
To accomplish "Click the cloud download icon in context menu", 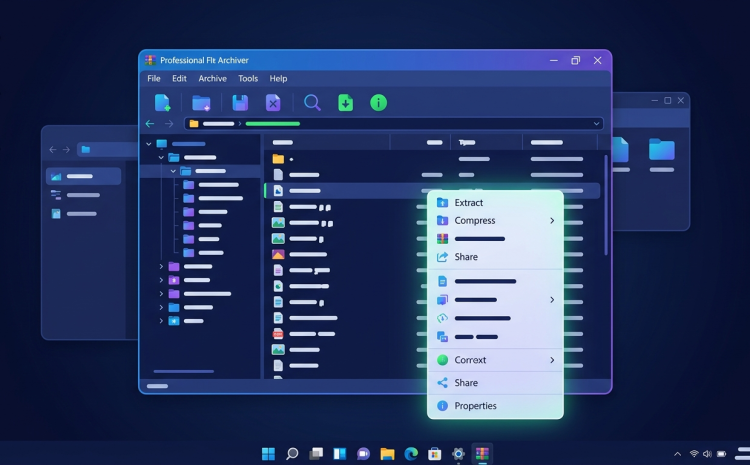I will coord(442,318).
